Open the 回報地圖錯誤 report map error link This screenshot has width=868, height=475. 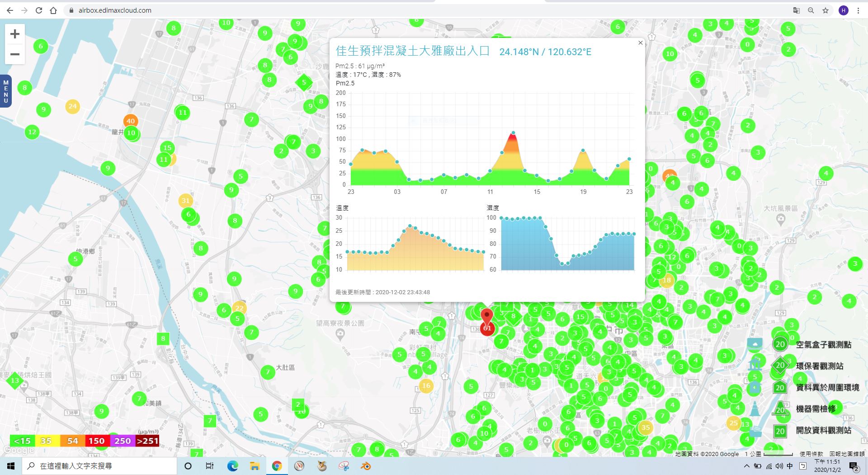847,454
